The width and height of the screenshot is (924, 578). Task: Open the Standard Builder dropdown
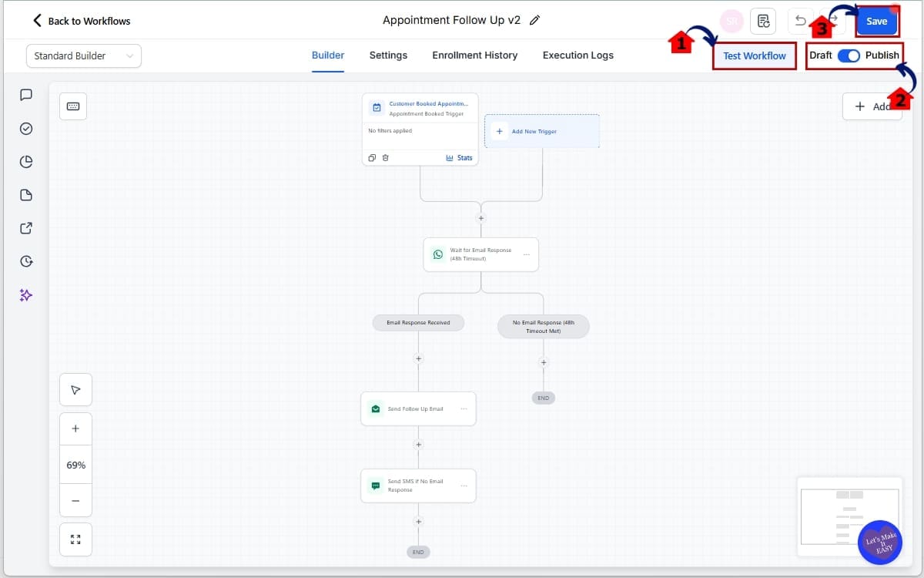[x=84, y=55]
